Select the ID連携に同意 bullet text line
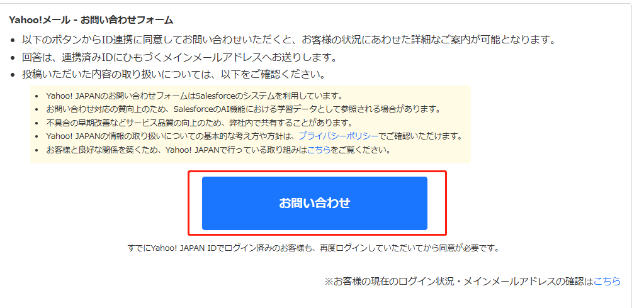The height and width of the screenshot is (308, 644). click(x=289, y=40)
